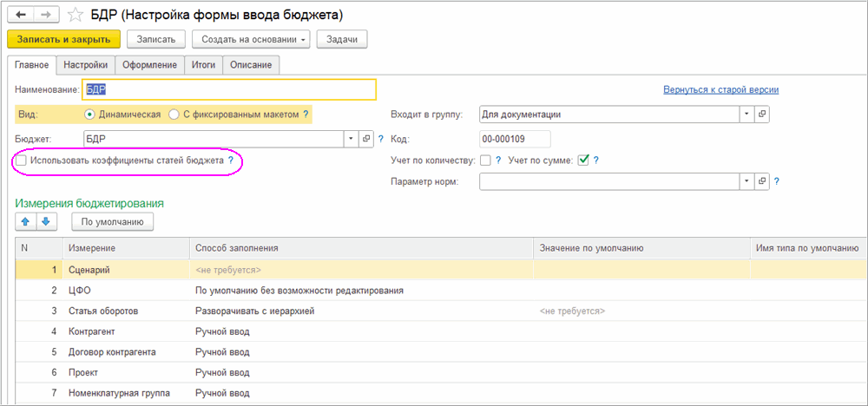868x406 pixels.
Task: Move dimension up with the up arrow
Action: pos(26,222)
